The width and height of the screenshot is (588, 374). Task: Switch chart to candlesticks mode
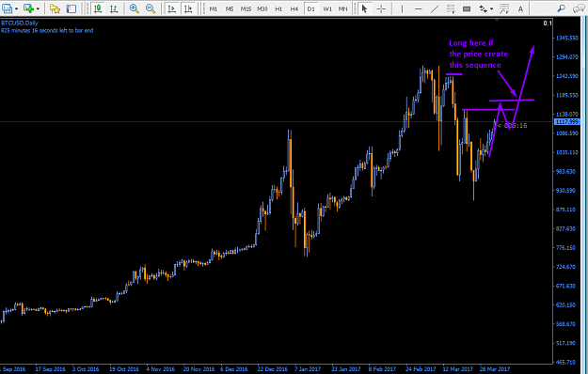(x=98, y=8)
